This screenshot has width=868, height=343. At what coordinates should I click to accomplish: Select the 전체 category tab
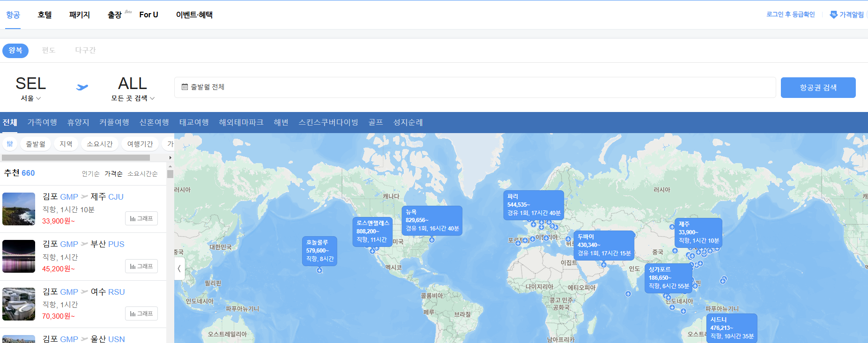tap(10, 123)
